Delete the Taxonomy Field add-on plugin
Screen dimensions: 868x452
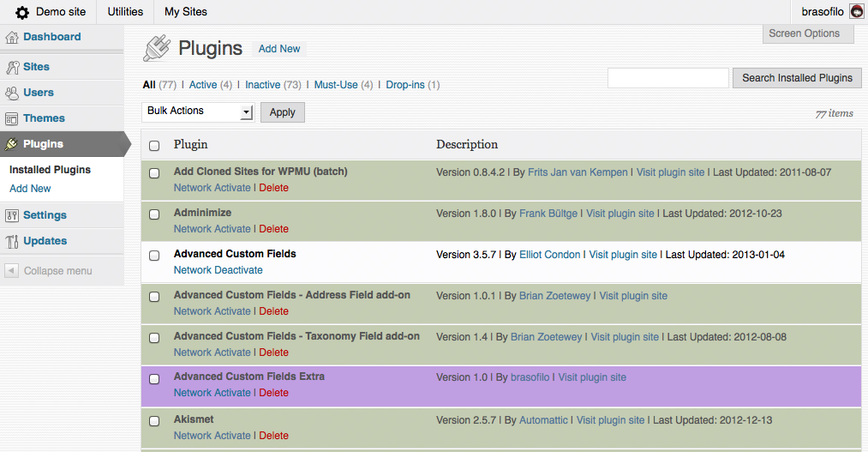(273, 353)
